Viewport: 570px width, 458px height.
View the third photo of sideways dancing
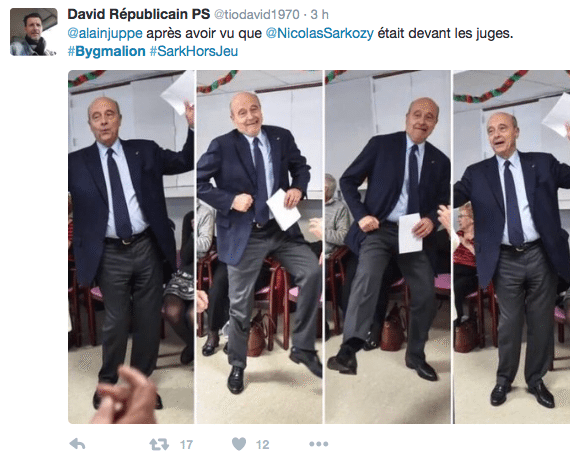[x=388, y=247]
